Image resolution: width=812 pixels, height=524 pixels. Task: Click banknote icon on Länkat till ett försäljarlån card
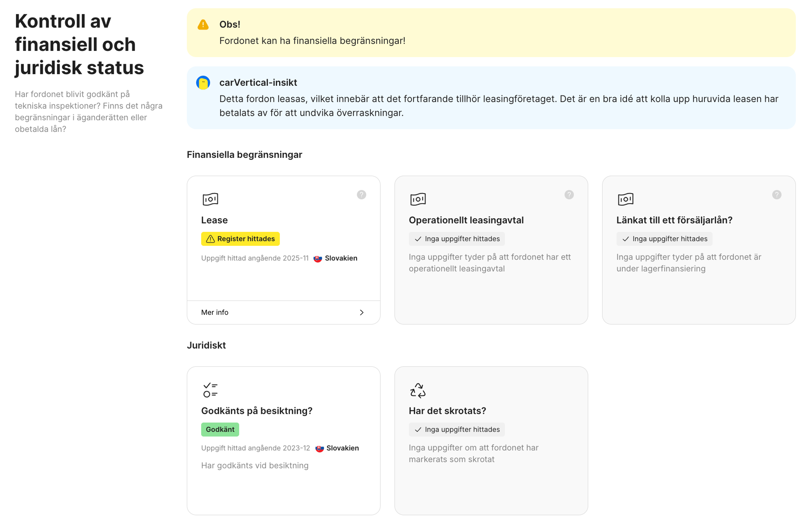pyautogui.click(x=626, y=199)
